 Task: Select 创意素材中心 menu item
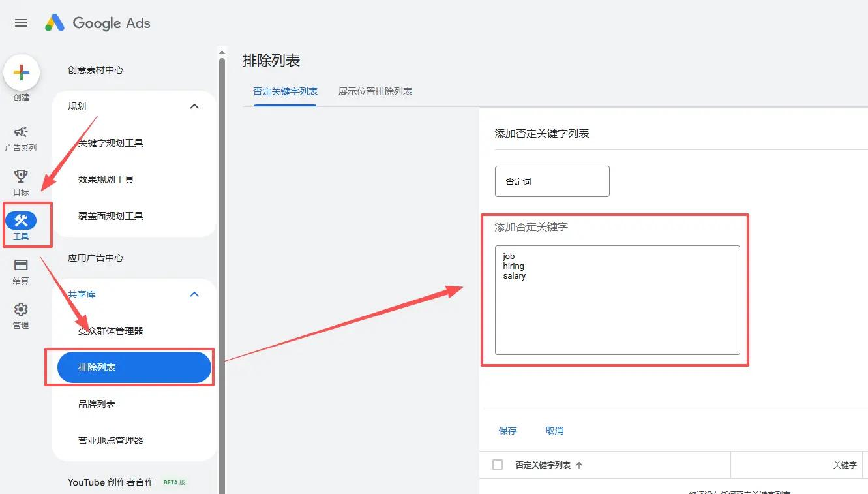tap(96, 70)
